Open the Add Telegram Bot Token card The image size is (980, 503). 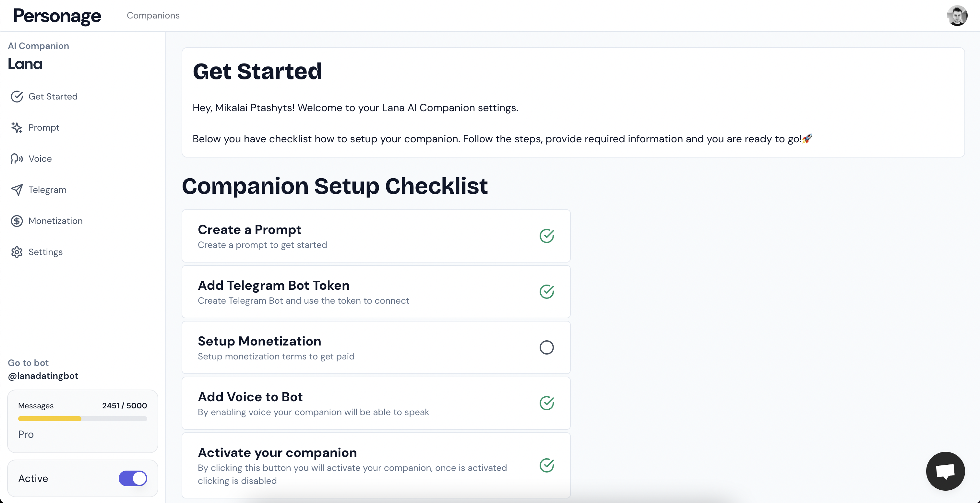coord(342,292)
